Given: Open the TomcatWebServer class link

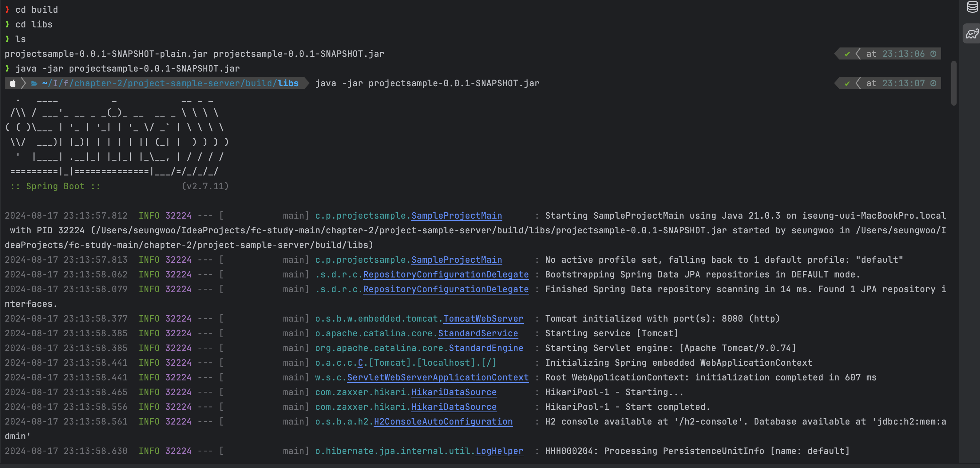Looking at the screenshot, I should tap(483, 319).
